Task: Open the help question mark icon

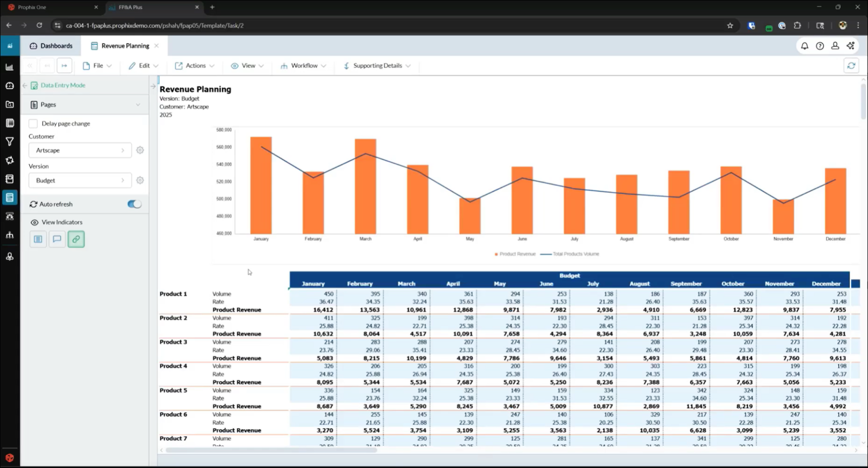Action: pyautogui.click(x=820, y=46)
